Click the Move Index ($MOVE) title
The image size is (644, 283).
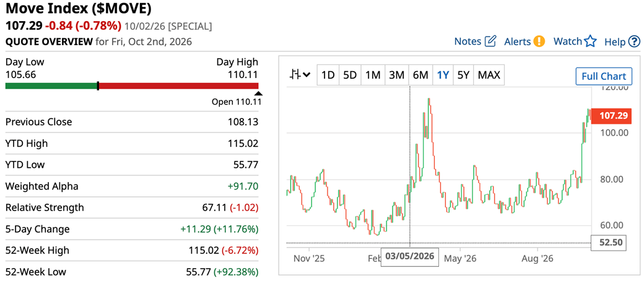pos(79,8)
